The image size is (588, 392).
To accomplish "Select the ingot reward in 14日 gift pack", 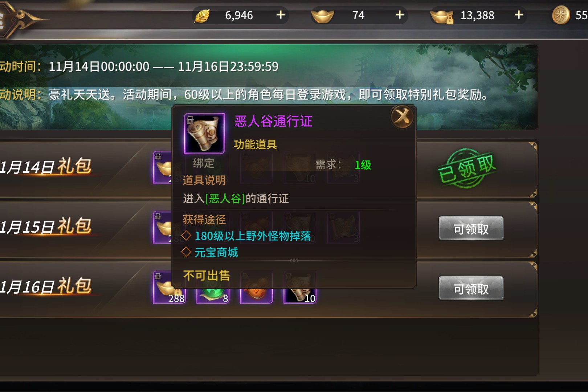I will tap(162, 167).
